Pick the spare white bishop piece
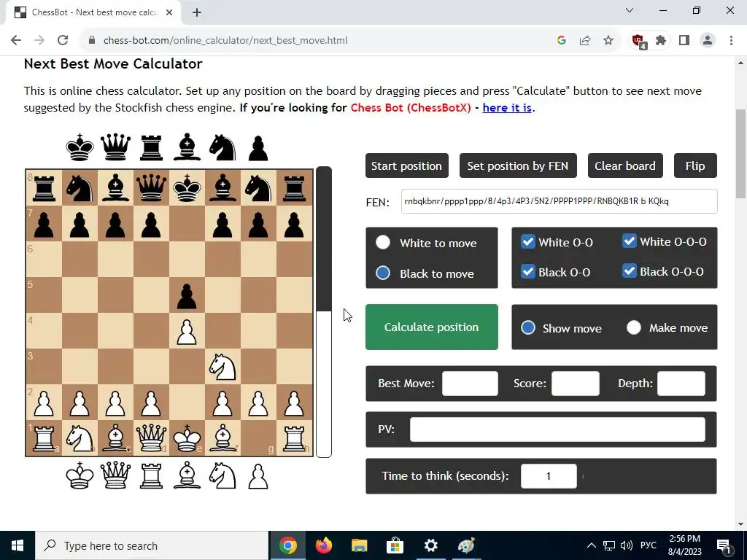The image size is (747, 560). pyautogui.click(x=187, y=475)
